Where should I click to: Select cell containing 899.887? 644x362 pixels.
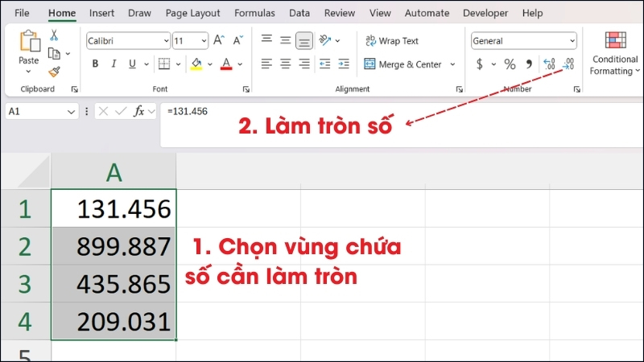pyautogui.click(x=114, y=246)
